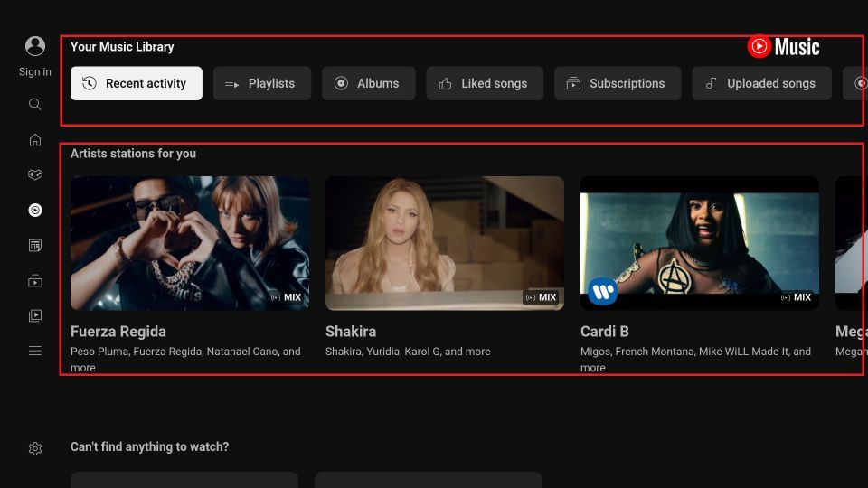This screenshot has width=868, height=488.
Task: Click 'Migos, French Montana, Mike WiLL Made-It' description
Action: [695, 359]
